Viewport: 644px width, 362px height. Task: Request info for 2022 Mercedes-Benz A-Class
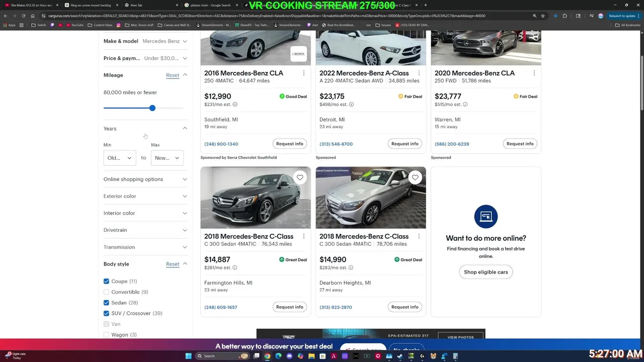pyautogui.click(x=405, y=144)
